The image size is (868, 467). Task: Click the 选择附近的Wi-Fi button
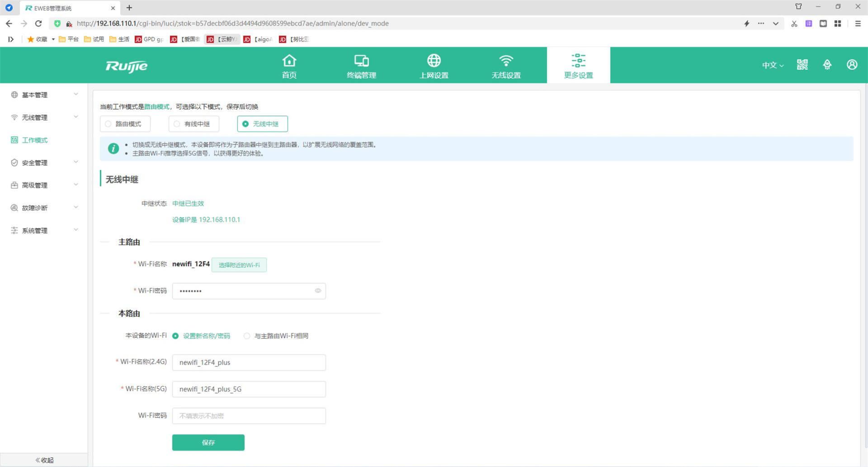[239, 265]
